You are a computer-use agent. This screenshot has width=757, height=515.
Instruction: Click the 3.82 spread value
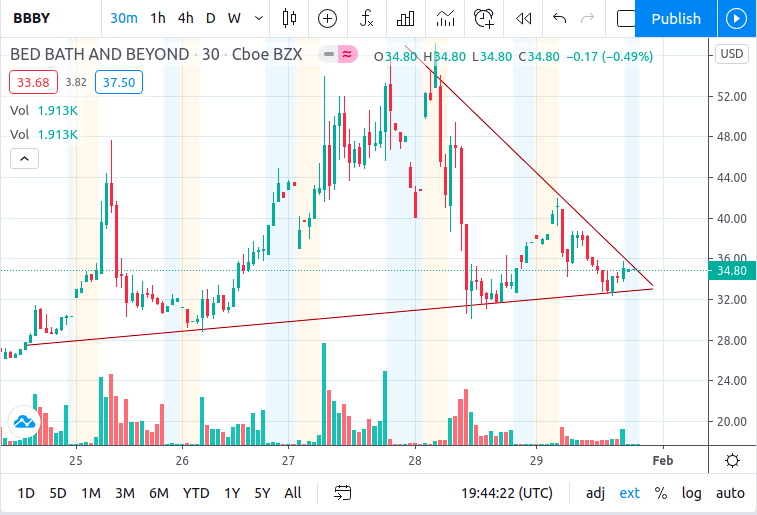click(x=76, y=82)
